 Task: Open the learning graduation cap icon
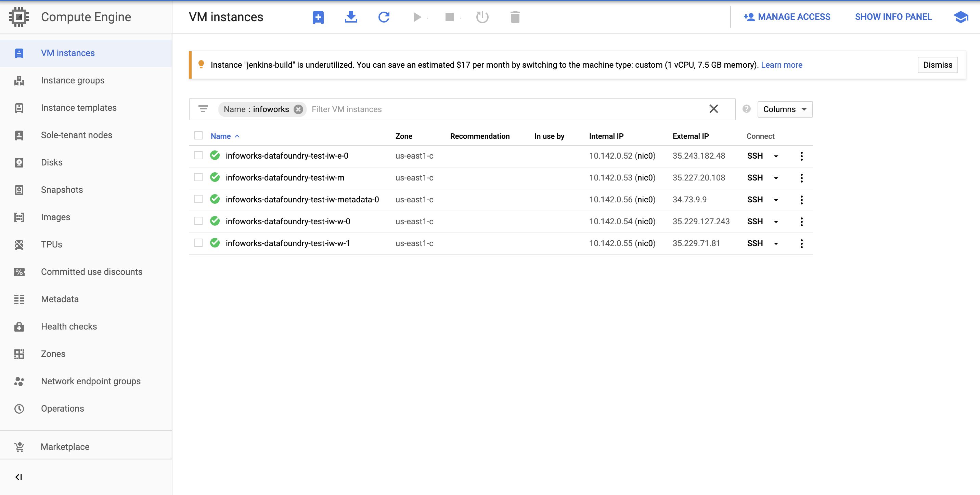[x=961, y=17]
